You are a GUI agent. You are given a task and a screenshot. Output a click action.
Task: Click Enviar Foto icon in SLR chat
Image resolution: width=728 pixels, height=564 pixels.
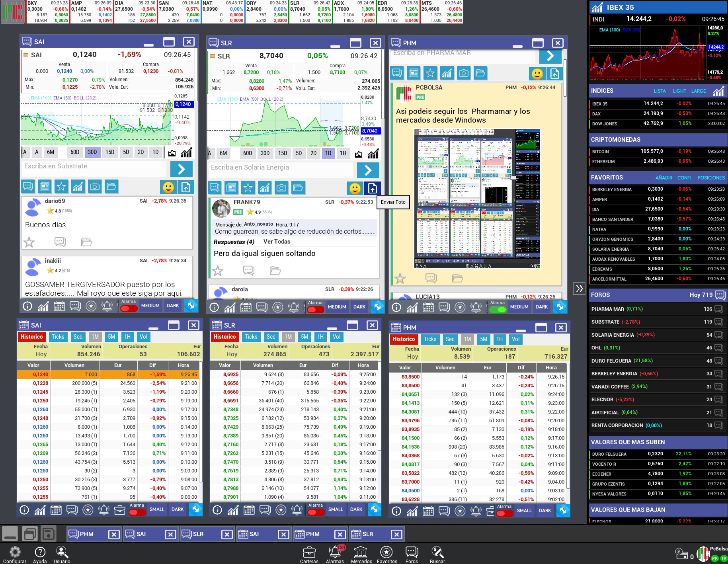[x=372, y=188]
